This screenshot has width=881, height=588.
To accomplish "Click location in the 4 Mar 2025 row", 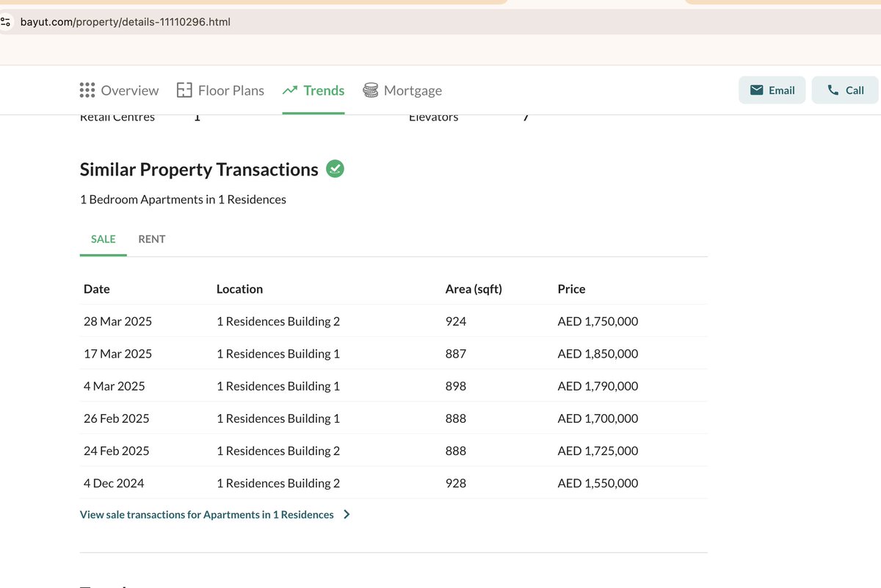I will (x=278, y=386).
